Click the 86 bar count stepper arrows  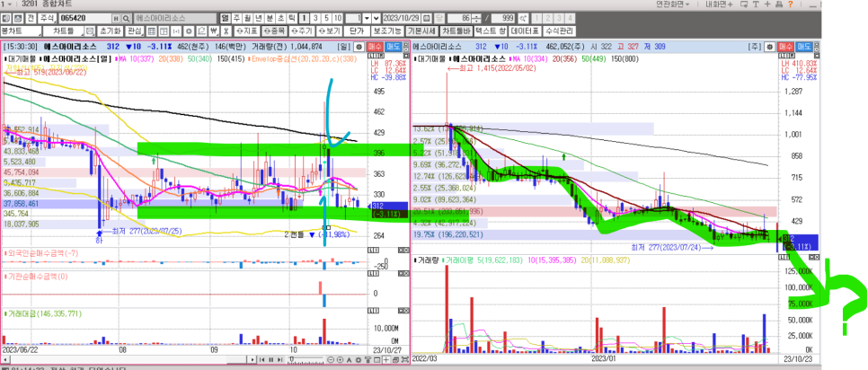pos(476,18)
